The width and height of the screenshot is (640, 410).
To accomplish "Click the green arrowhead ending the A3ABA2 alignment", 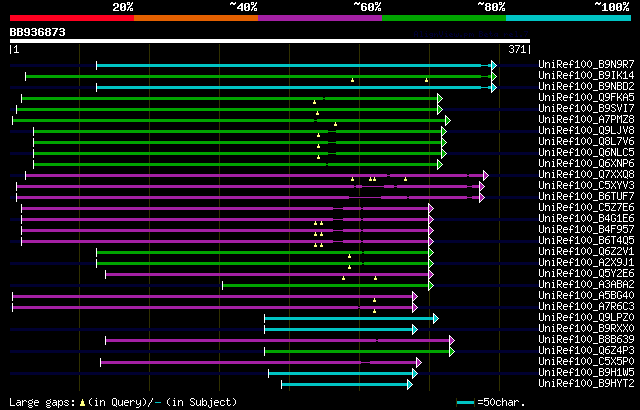I will 431,286.
